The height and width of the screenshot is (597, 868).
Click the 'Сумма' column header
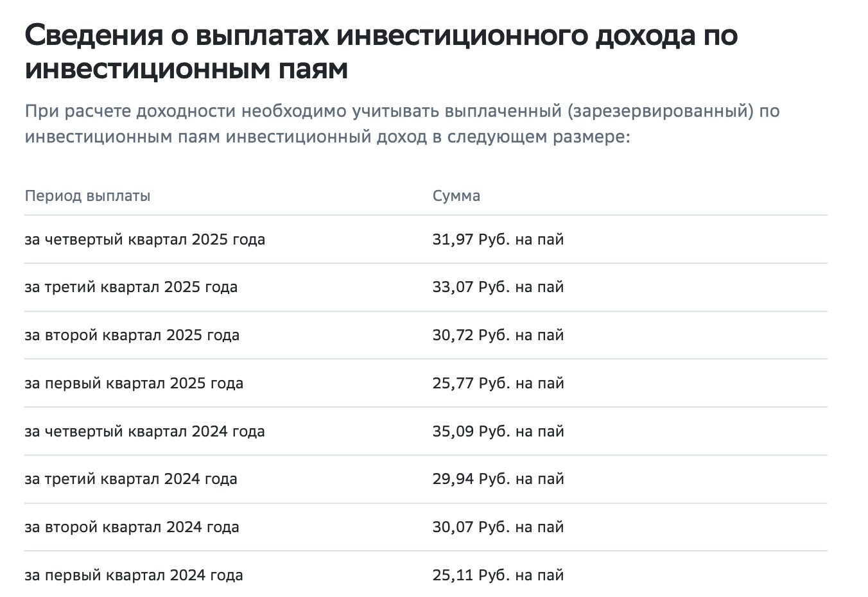[x=456, y=196]
